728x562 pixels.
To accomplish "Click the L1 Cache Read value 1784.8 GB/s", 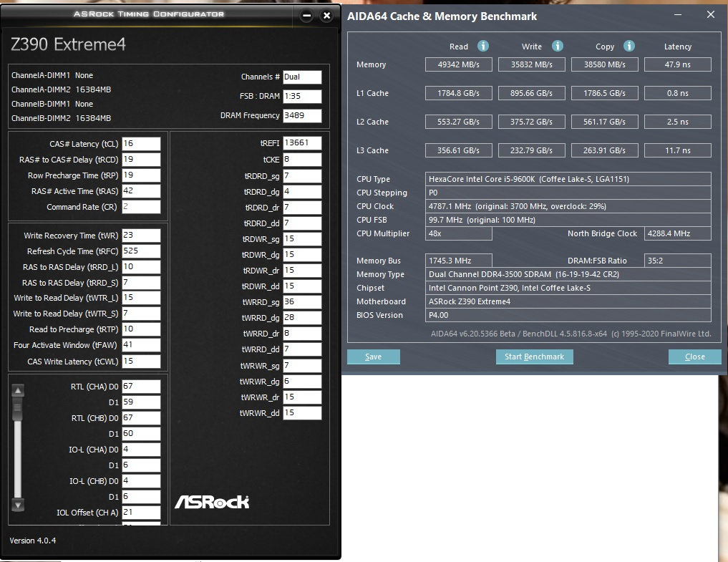I will [x=459, y=93].
